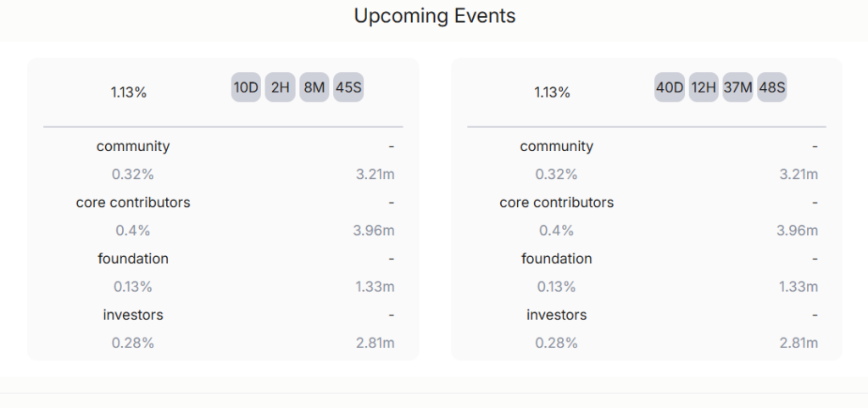Click the Upcoming Events heading
This screenshot has height=408, width=868.
pos(434,16)
